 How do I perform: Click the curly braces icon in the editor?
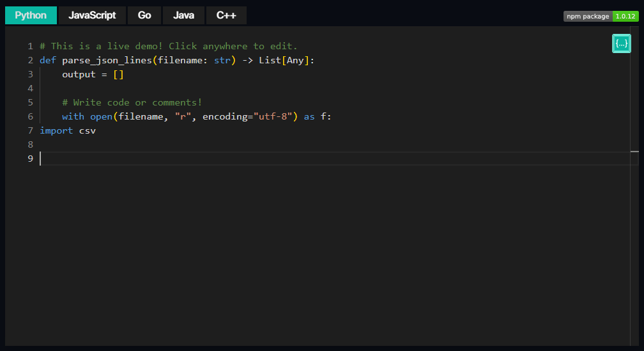(621, 43)
